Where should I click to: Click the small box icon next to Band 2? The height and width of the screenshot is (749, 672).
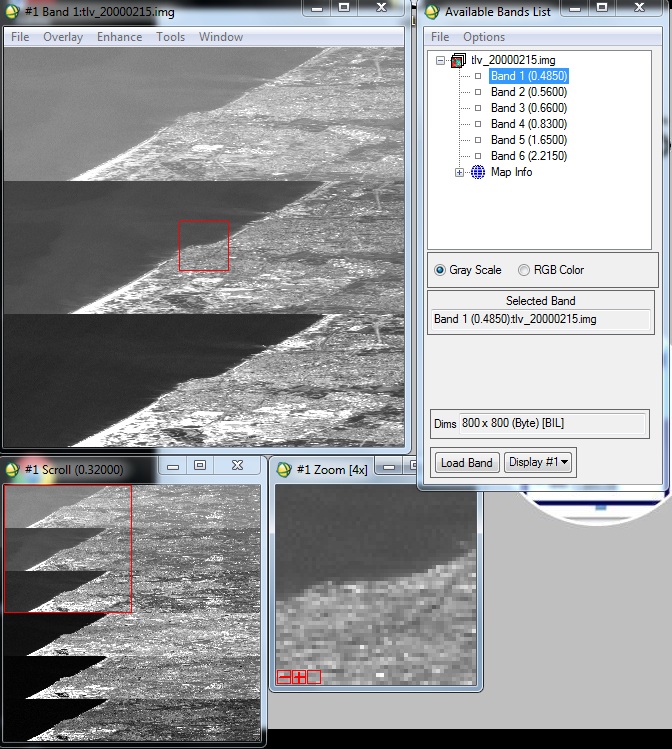point(478,92)
